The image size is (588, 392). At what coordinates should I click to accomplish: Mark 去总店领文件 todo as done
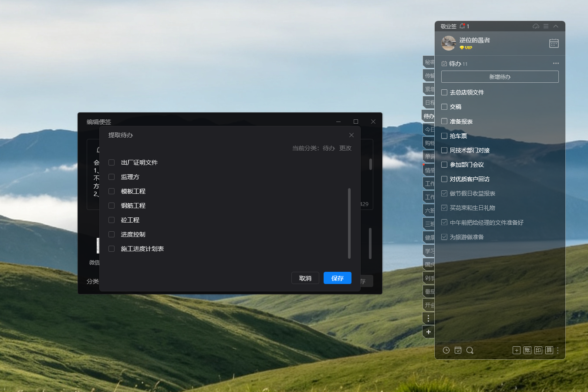(x=444, y=92)
